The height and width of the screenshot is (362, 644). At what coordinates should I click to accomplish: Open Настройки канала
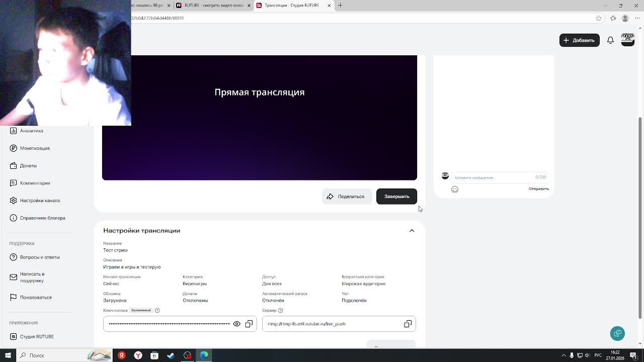click(40, 201)
